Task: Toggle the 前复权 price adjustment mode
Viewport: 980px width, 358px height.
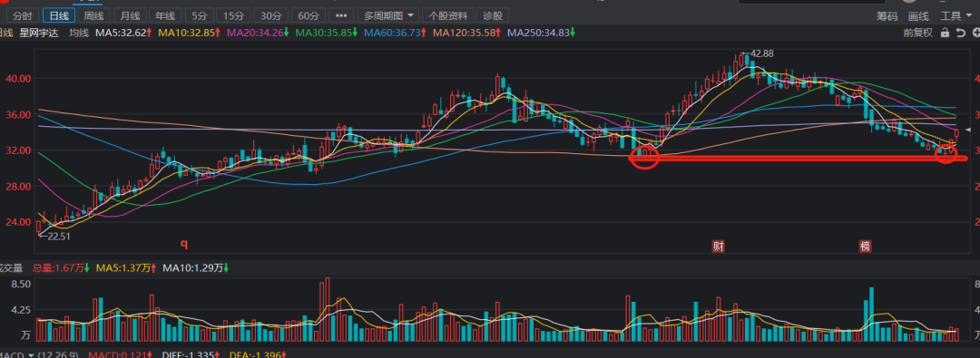Action: (x=918, y=33)
